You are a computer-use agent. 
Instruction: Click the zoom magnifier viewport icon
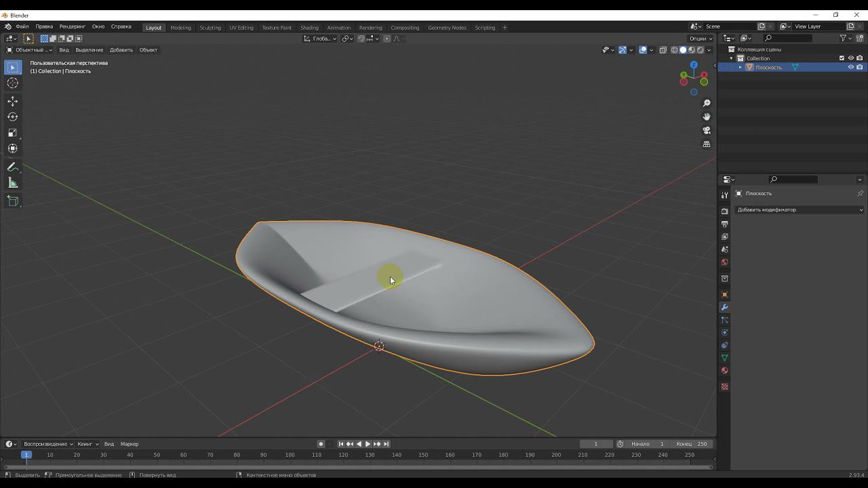pyautogui.click(x=707, y=103)
